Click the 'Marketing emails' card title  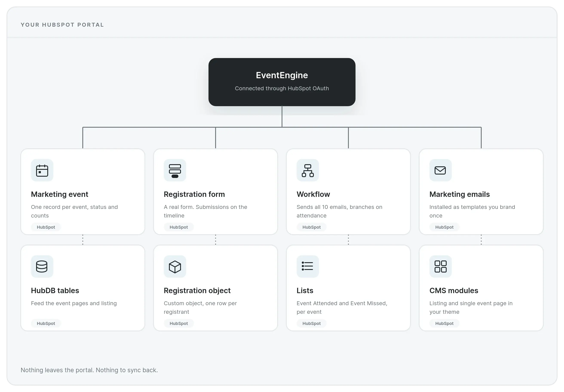click(x=460, y=194)
